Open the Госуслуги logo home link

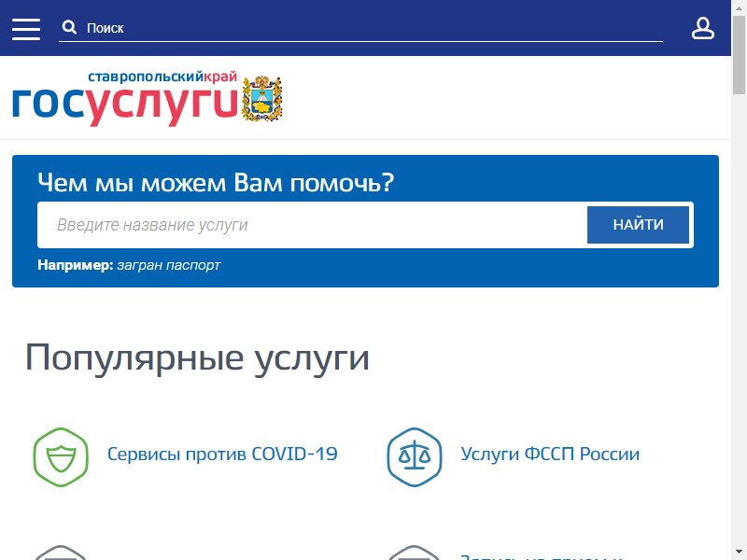click(125, 100)
